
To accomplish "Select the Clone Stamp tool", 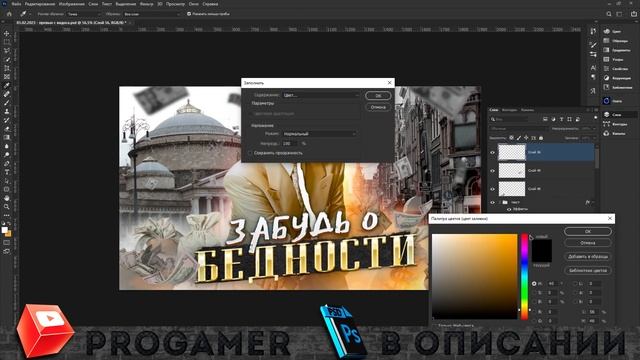I will coord(7,111).
